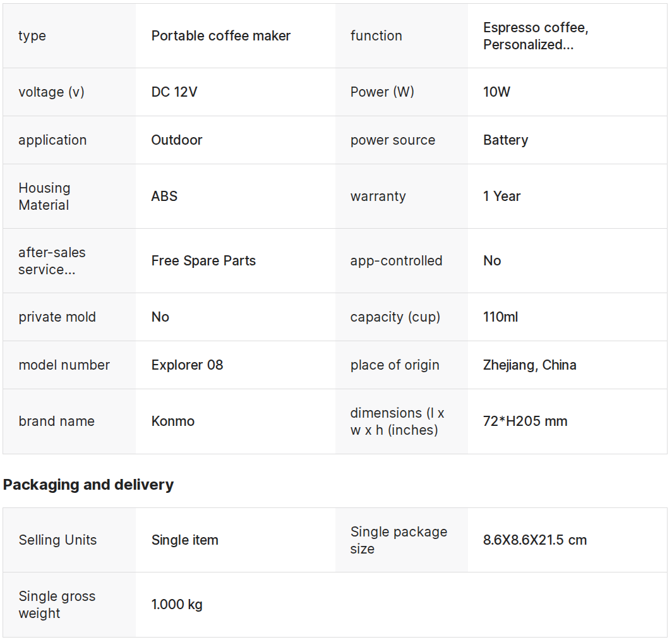Click the 'Packaging and delivery' heading

88,485
